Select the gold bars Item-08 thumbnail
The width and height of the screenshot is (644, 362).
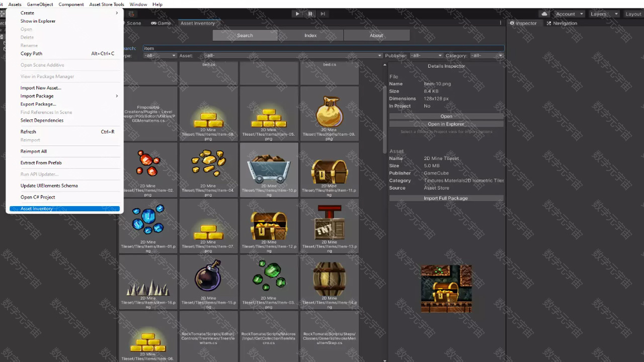point(208,113)
